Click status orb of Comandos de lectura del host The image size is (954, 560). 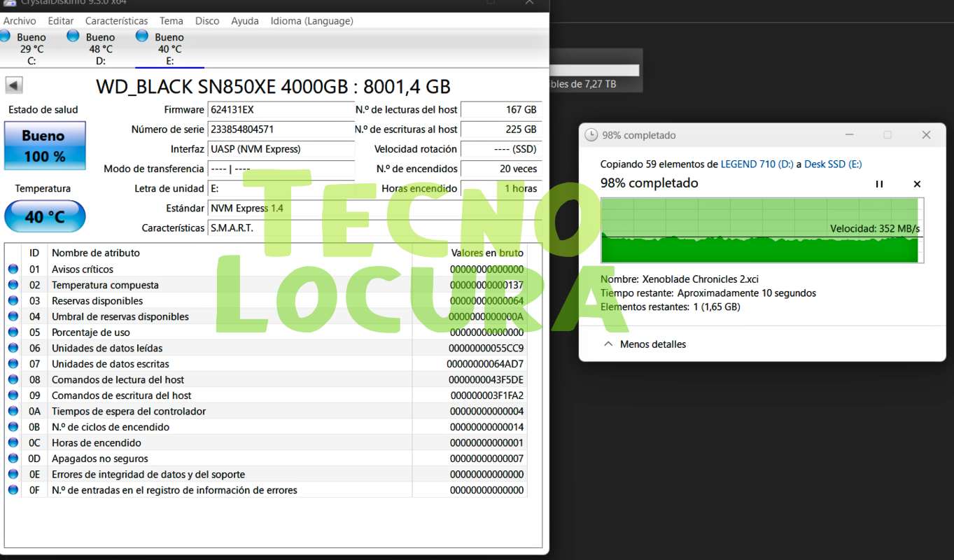coord(13,379)
